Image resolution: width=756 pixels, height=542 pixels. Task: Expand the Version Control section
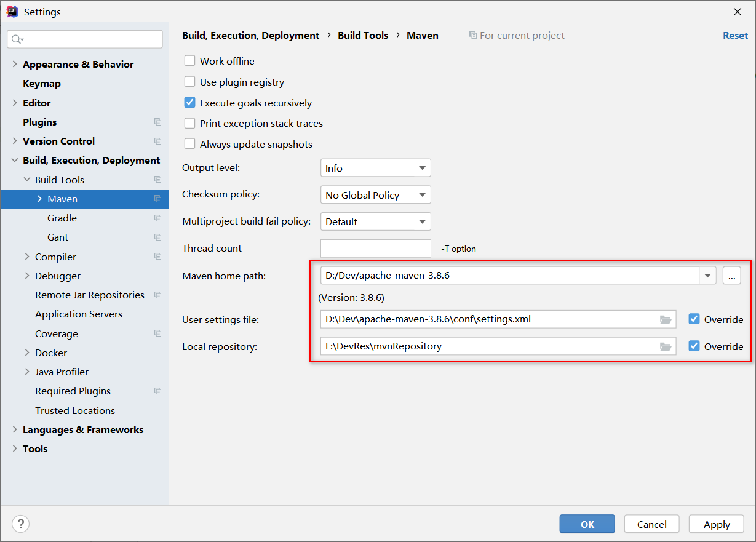click(x=15, y=141)
